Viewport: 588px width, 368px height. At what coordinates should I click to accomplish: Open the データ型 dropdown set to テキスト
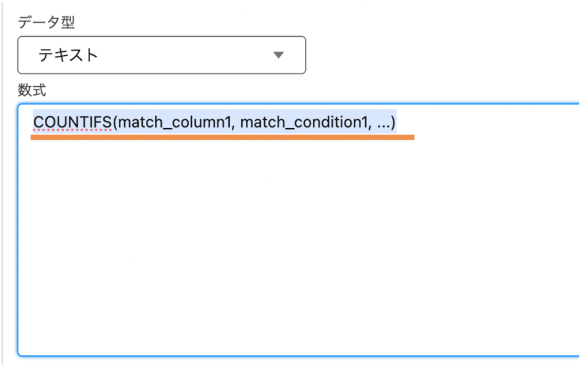(161, 55)
